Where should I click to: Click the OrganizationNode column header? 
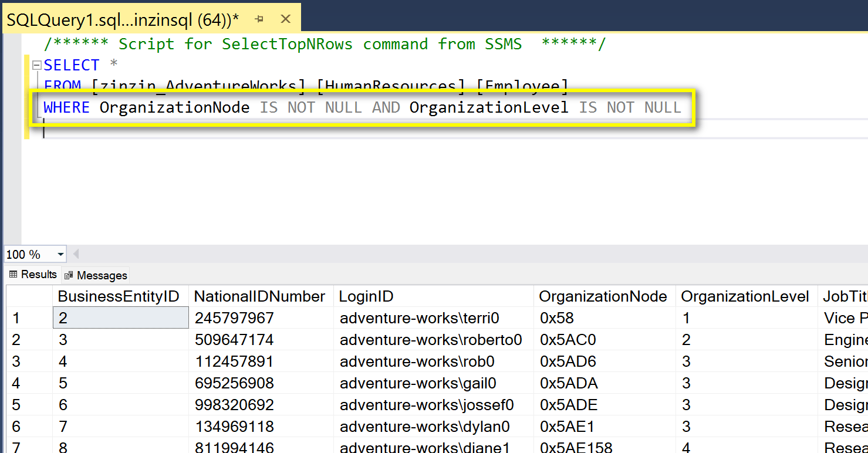point(604,296)
